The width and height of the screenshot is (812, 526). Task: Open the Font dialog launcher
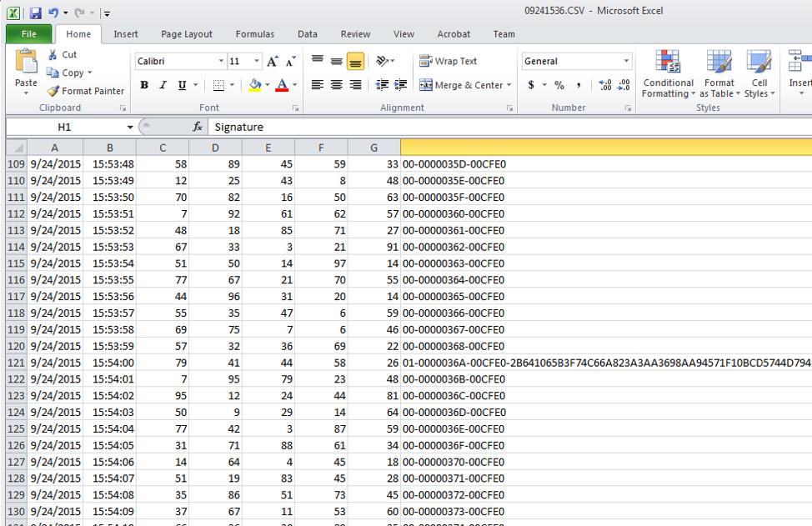(x=295, y=108)
